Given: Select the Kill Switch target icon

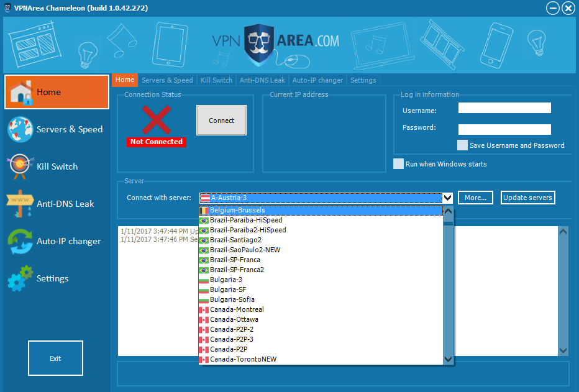Looking at the screenshot, I should point(21,166).
